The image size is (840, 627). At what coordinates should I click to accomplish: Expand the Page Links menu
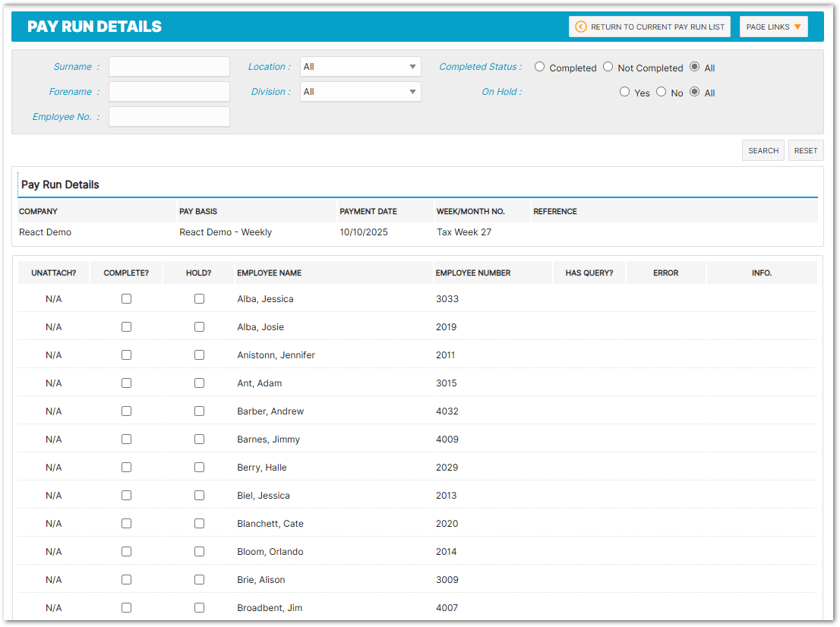773,27
